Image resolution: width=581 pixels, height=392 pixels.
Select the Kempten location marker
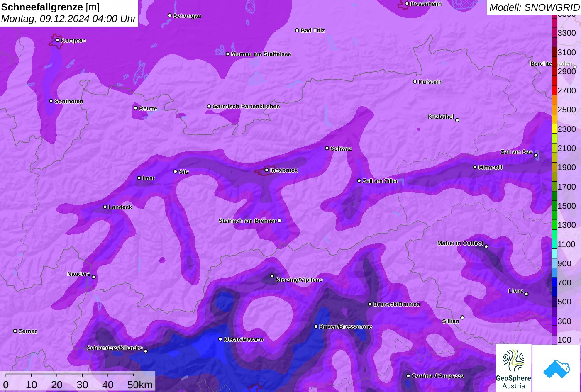point(57,40)
